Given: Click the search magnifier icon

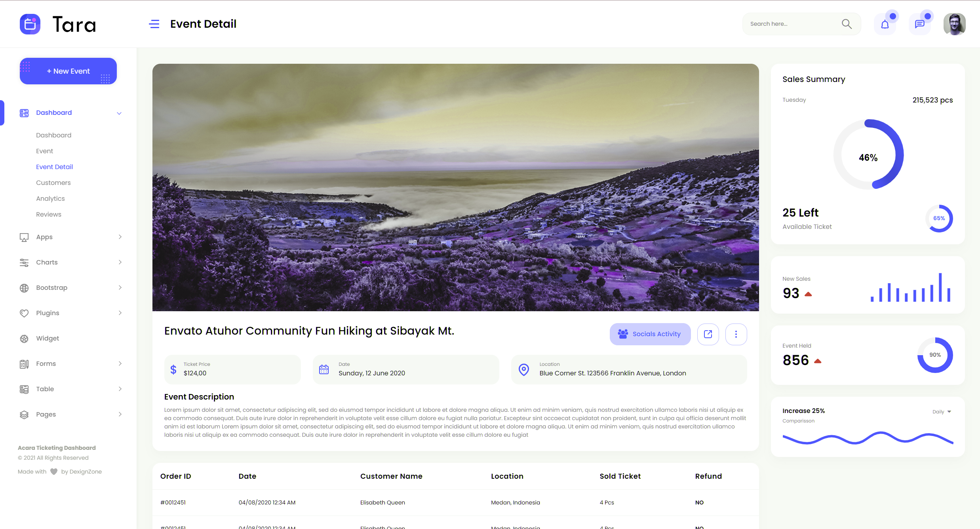Looking at the screenshot, I should 847,24.
